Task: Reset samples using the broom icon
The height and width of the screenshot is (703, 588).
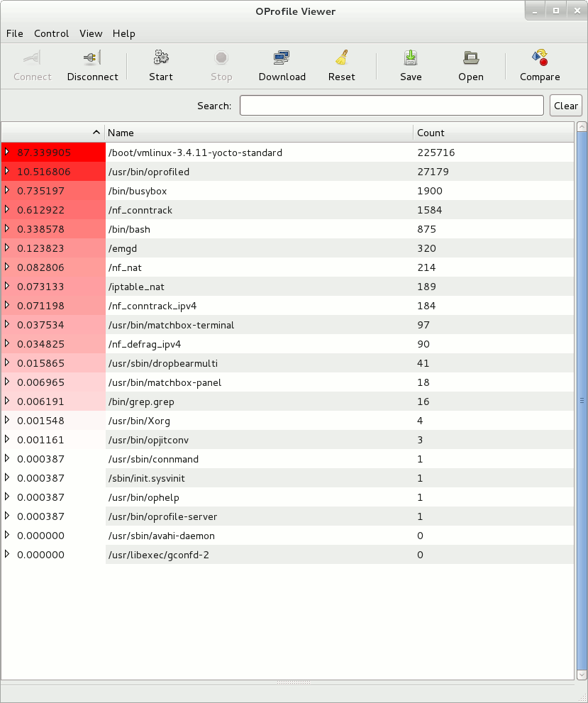Action: [341, 58]
